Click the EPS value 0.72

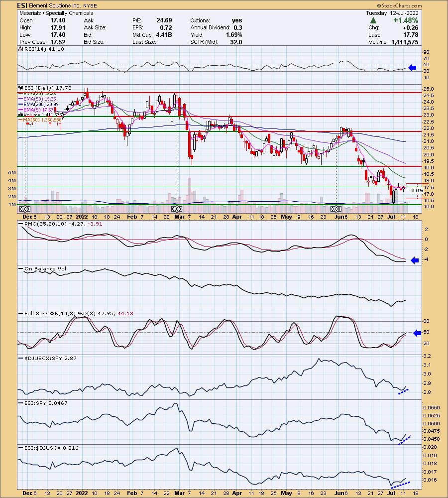click(x=166, y=27)
